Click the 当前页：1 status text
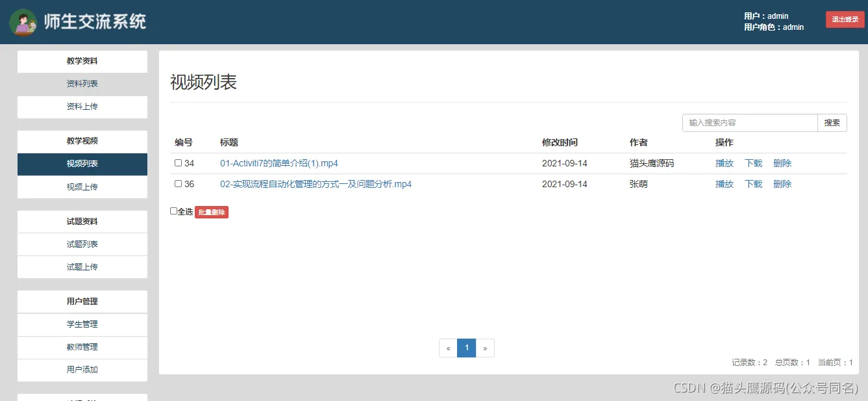Viewport: 868px width, 401px height. coord(836,363)
